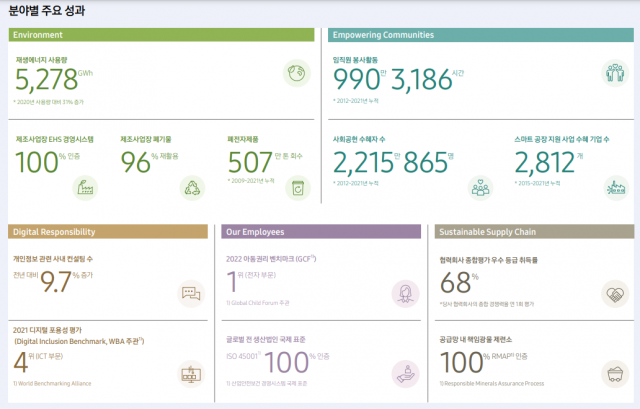
Task: Click the 재생에너지 사용량 label
Action: tap(41, 60)
